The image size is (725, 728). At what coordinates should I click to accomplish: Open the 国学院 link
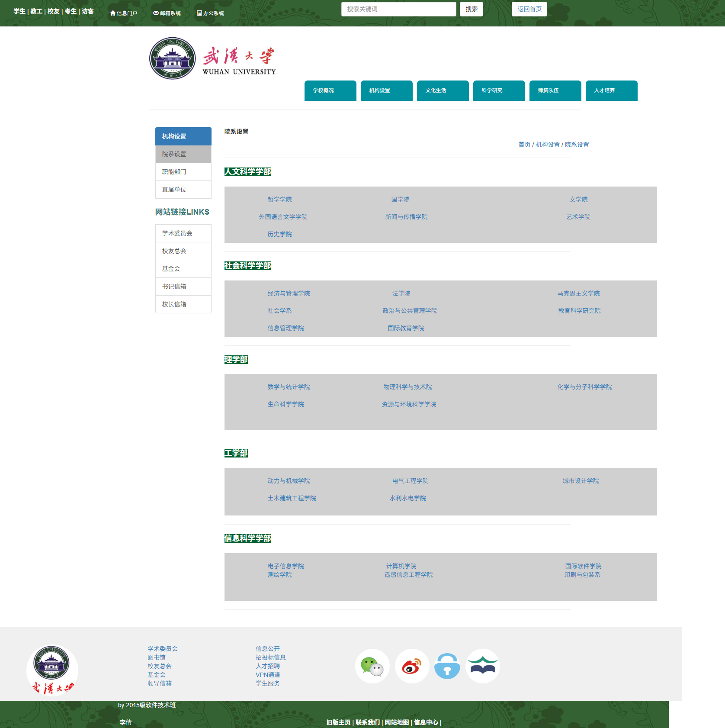[400, 200]
